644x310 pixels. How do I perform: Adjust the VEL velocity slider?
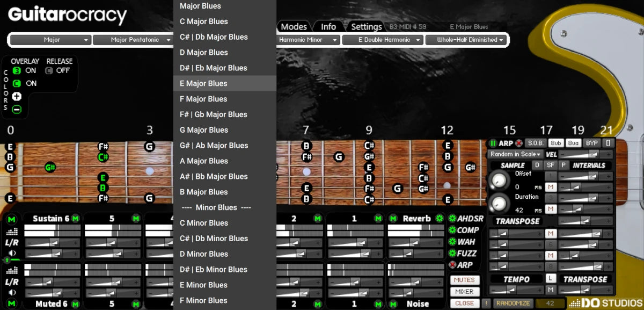point(586,155)
